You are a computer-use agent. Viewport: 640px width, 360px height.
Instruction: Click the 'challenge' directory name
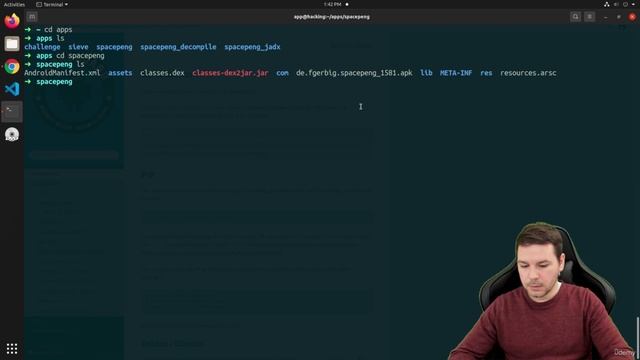tap(42, 47)
